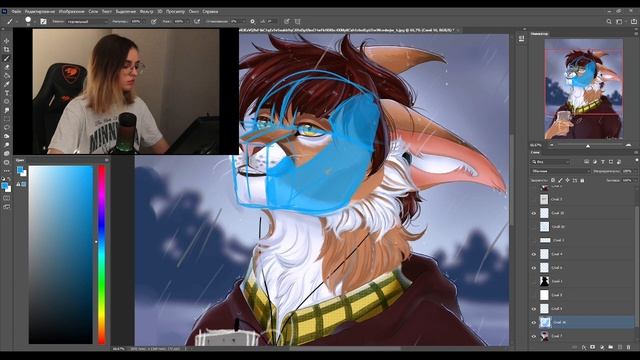The image size is (640, 360).
Task: Filter layers by type layer icon
Action: pos(603,162)
